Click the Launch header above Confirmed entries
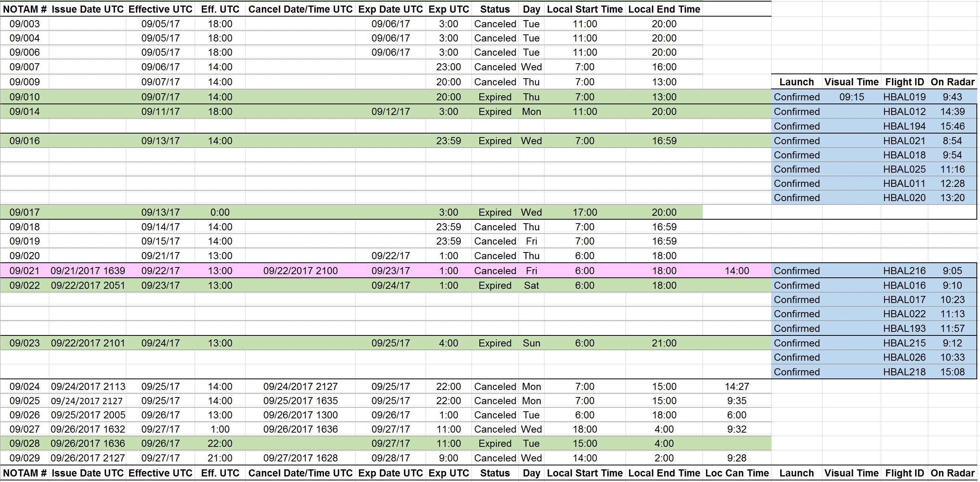The height and width of the screenshot is (482, 980). coord(796,82)
